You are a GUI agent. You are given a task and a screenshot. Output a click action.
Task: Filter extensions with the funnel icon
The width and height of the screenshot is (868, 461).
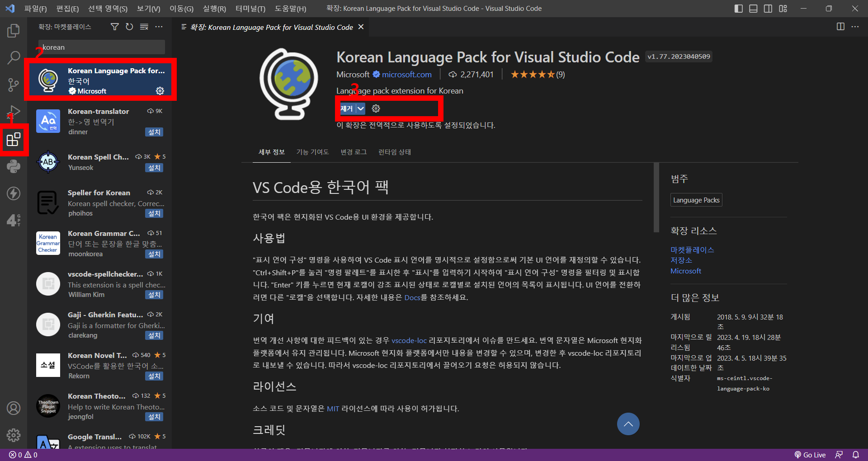point(114,27)
